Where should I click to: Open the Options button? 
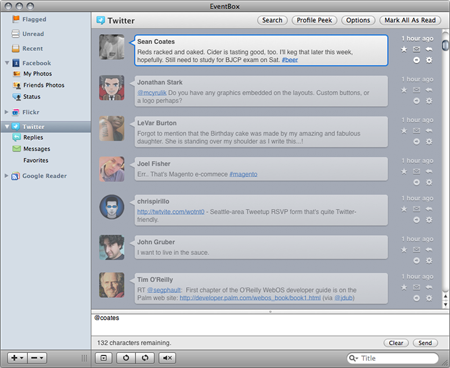tap(358, 20)
